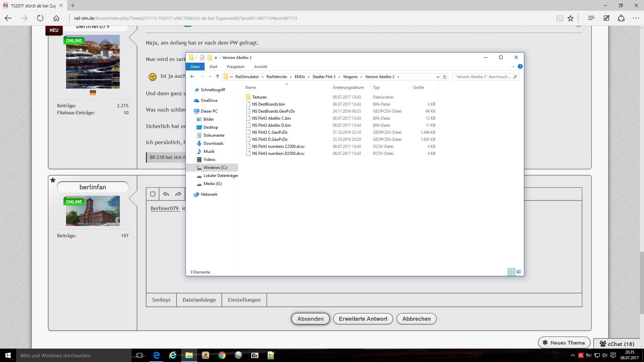Switch to large icons view in Explorer
Image resolution: width=644 pixels, height=362 pixels.
coord(519,272)
